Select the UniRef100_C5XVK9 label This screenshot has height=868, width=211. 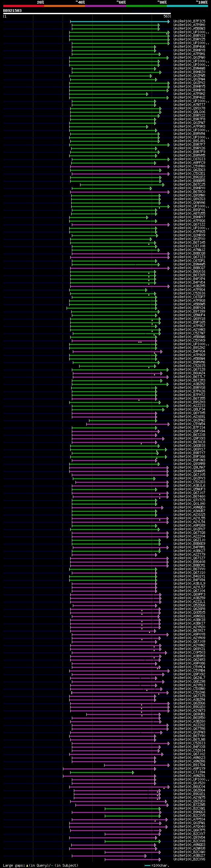pyautogui.click(x=190, y=340)
